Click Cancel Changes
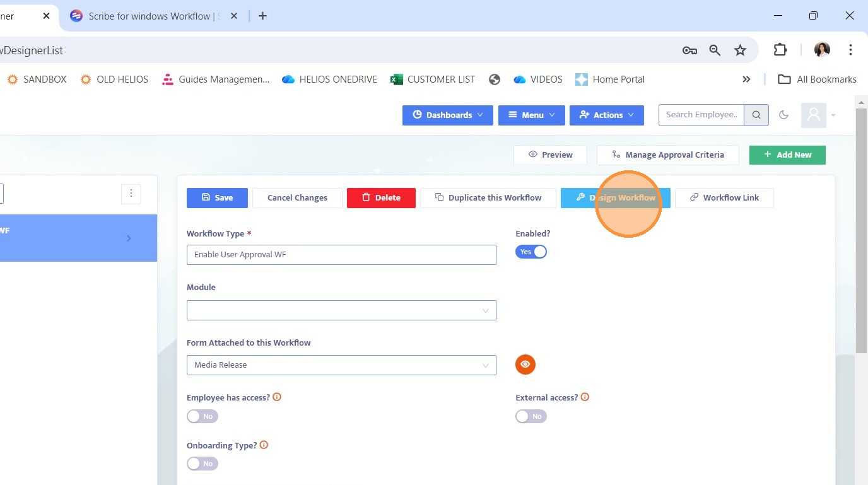 click(x=297, y=197)
